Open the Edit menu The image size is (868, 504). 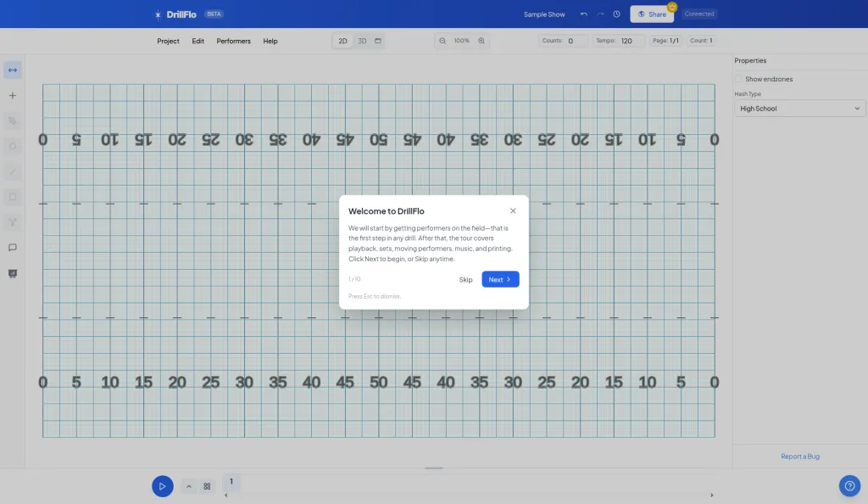[198, 41]
